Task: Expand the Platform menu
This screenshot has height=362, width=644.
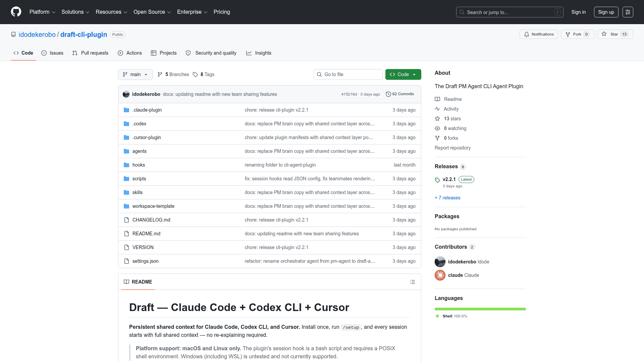Action: click(42, 12)
